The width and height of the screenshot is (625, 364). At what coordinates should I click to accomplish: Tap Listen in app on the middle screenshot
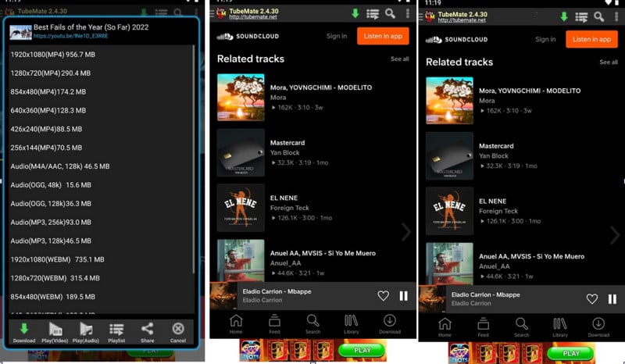383,36
